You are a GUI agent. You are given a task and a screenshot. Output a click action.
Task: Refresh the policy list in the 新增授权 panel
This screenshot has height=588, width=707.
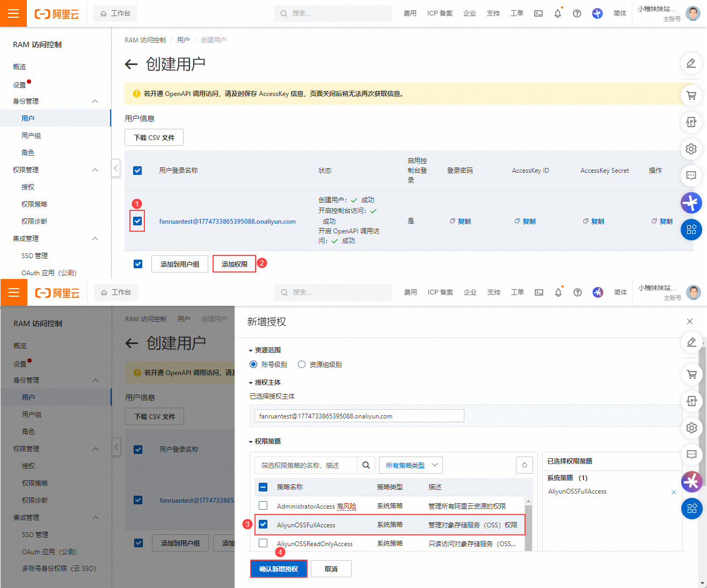[524, 465]
